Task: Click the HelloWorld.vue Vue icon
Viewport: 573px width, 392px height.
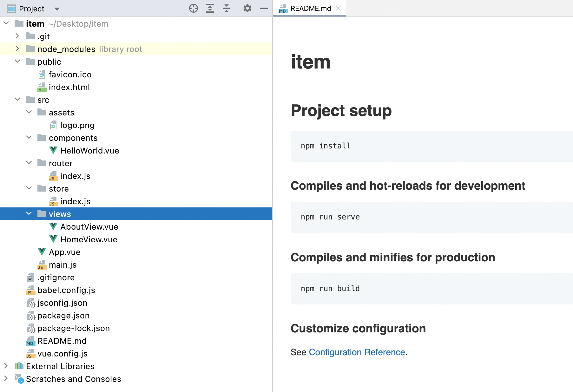Action: pos(53,150)
